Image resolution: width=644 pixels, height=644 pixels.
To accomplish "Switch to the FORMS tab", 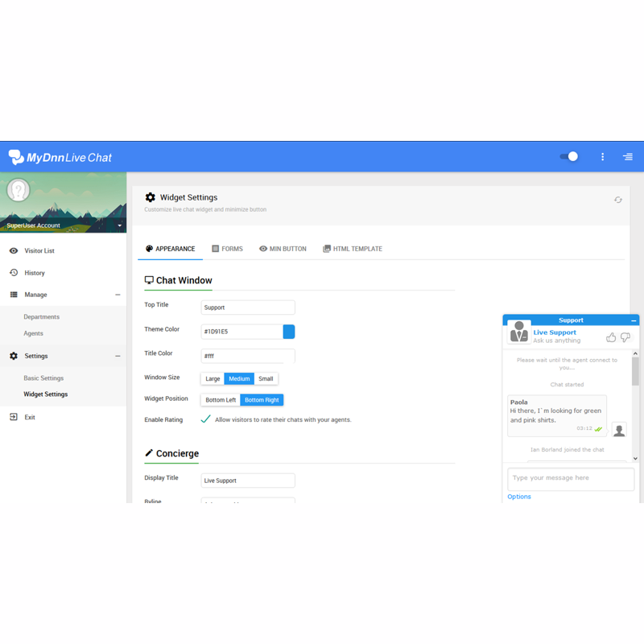I will 228,249.
